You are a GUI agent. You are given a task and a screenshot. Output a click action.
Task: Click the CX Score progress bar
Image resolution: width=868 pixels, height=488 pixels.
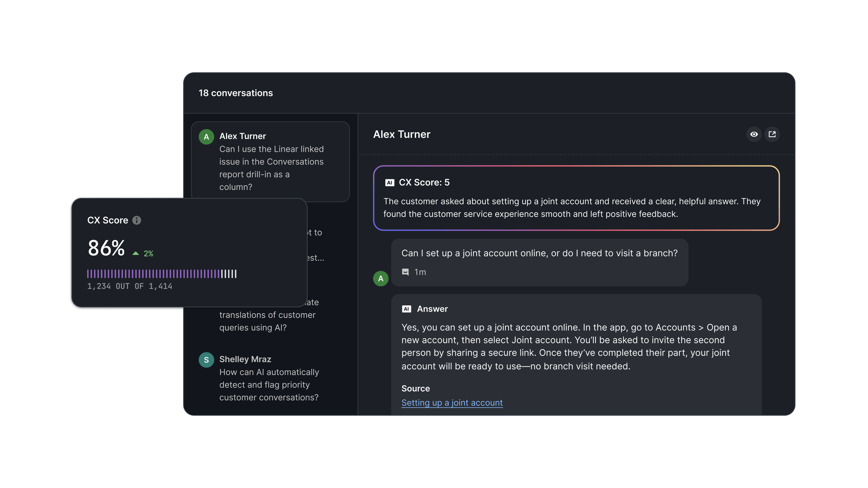click(162, 274)
